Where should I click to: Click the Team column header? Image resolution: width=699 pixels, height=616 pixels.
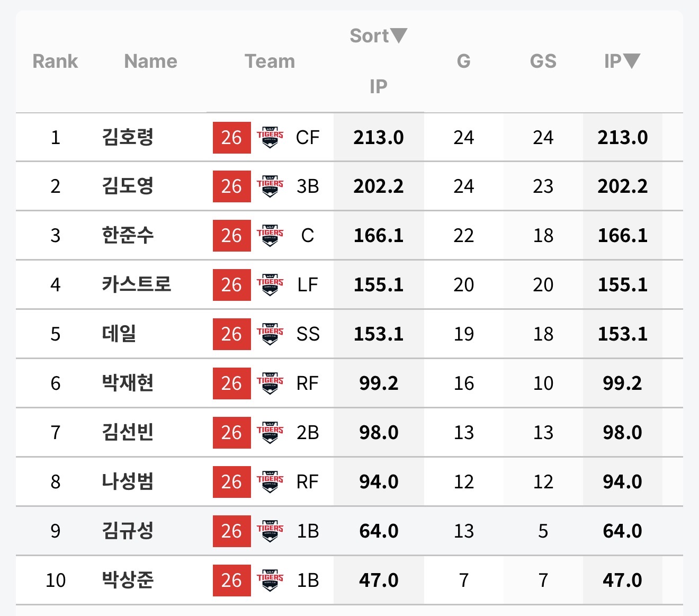point(270,61)
